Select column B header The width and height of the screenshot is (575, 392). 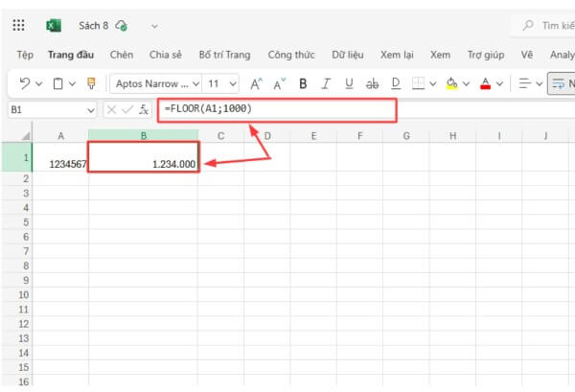(x=144, y=136)
